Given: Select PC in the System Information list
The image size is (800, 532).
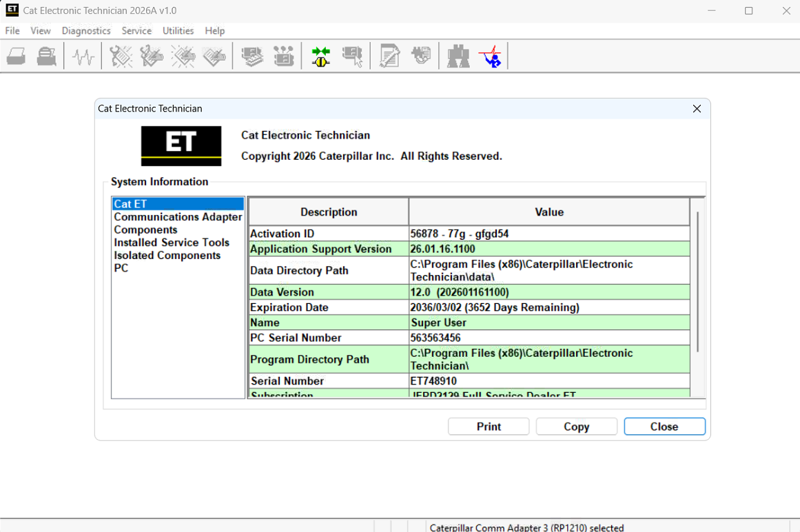Looking at the screenshot, I should coord(122,268).
